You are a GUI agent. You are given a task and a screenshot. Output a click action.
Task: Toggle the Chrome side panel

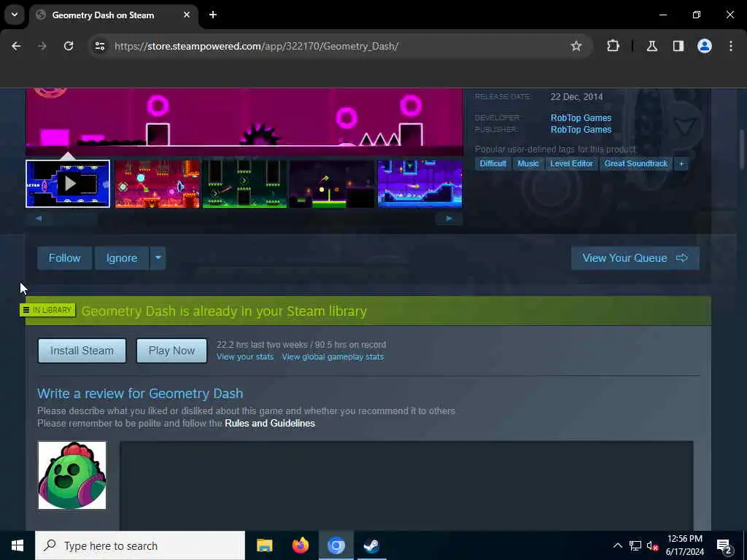click(678, 46)
